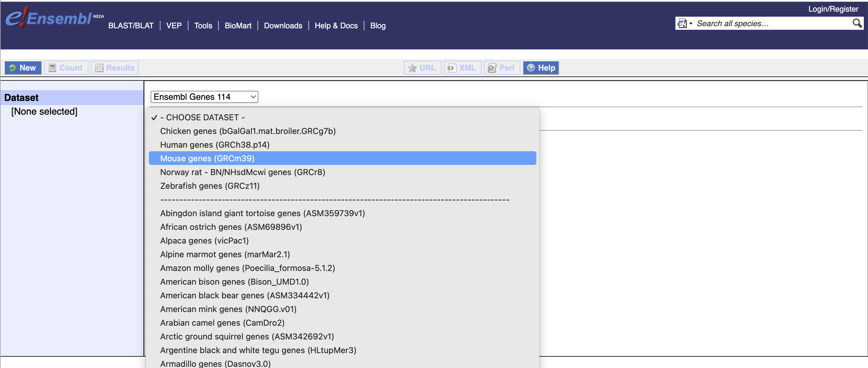Screen dimensions: 868x368
Task: Click the Login/Register link
Action: (x=833, y=9)
